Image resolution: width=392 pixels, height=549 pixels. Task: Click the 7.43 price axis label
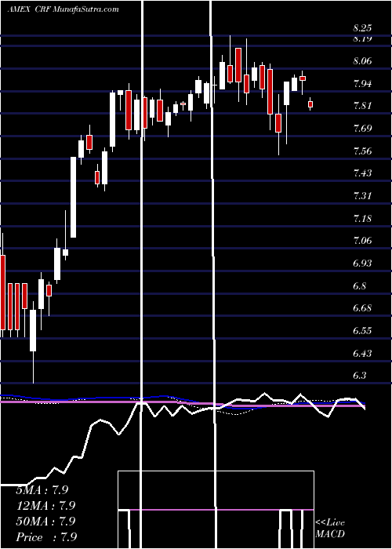coord(362,173)
